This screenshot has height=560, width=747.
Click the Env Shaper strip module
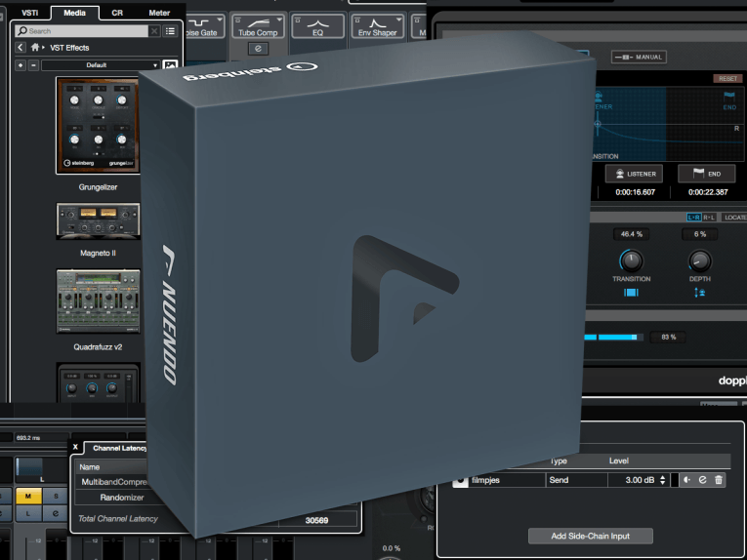(x=377, y=26)
